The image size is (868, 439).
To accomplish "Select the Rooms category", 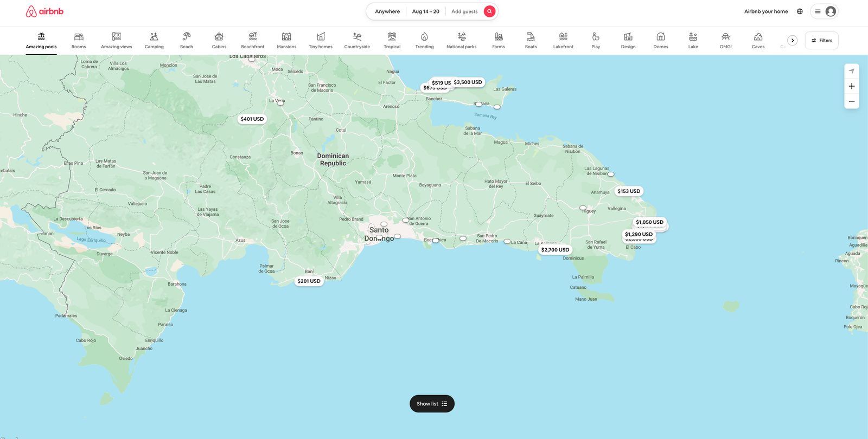I will 79,41.
